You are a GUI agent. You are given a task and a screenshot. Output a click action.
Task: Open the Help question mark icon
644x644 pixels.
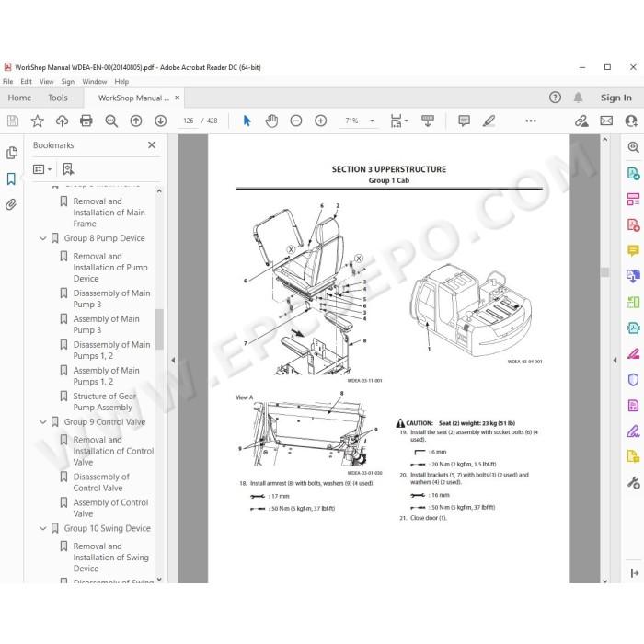(555, 98)
